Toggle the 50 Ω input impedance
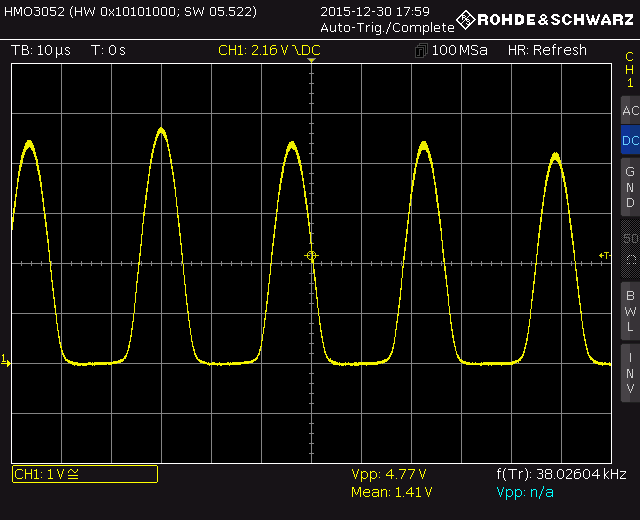640x520 pixels. tap(630, 248)
